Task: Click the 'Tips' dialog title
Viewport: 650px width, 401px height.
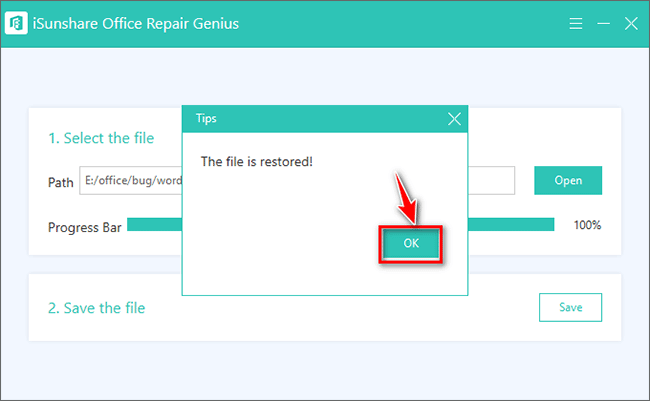Action: (x=206, y=119)
